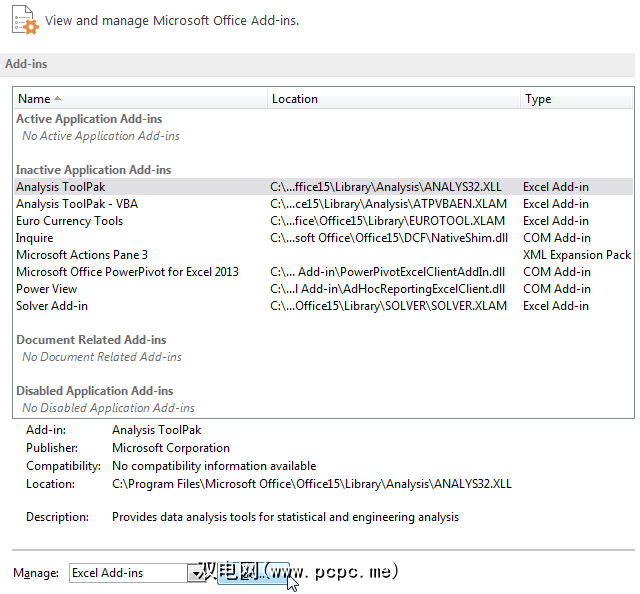
Task: Select Analysis ToolPak - VBA in the list
Action: click(x=79, y=204)
